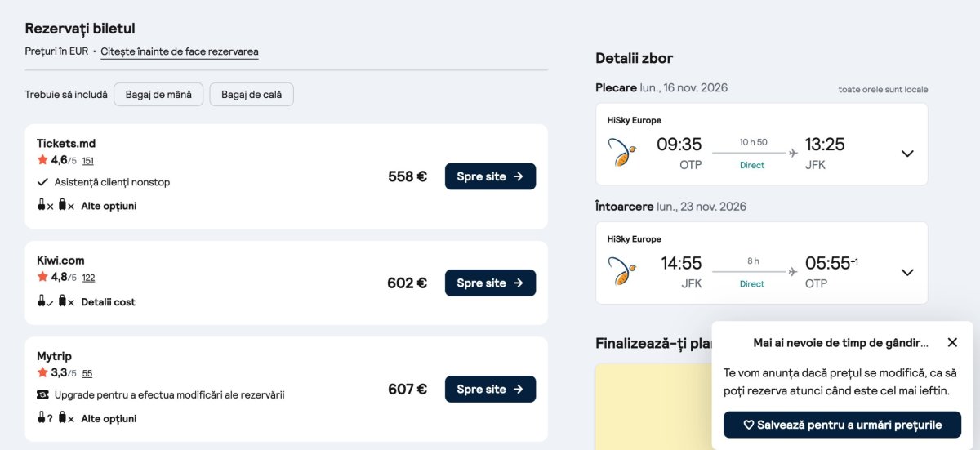Click Spre site for 558 € offer
The image size is (980, 450).
pos(490,176)
